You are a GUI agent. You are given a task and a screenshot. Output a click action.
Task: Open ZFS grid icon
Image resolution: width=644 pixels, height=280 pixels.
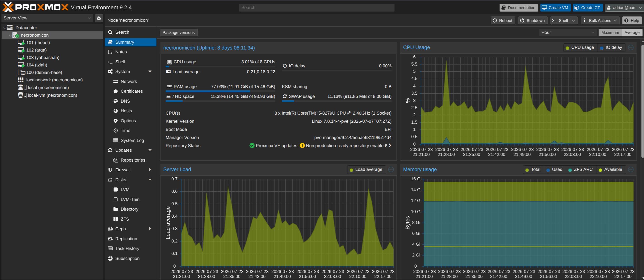pyautogui.click(x=116, y=219)
